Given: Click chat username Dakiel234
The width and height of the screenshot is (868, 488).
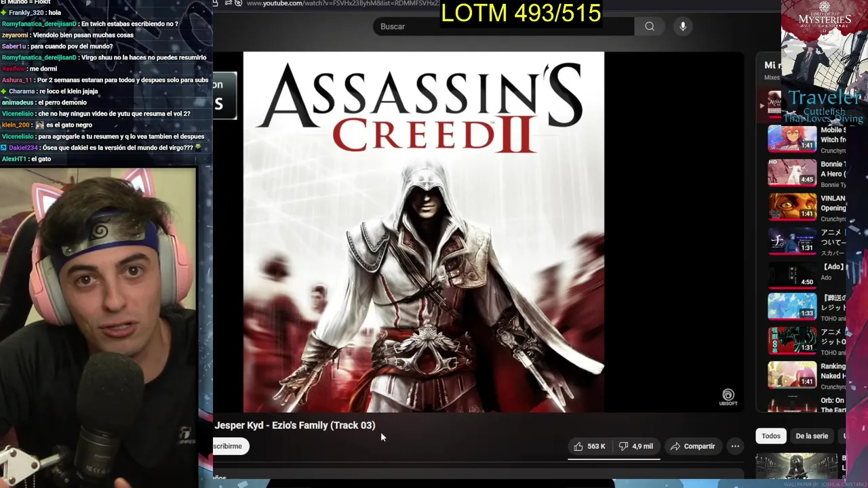Looking at the screenshot, I should [23, 148].
